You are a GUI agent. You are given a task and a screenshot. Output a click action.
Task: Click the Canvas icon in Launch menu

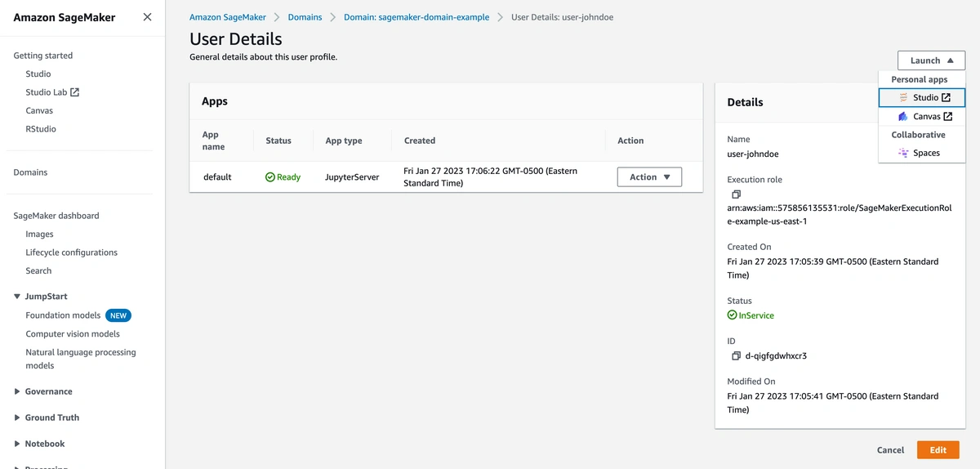coord(903,117)
